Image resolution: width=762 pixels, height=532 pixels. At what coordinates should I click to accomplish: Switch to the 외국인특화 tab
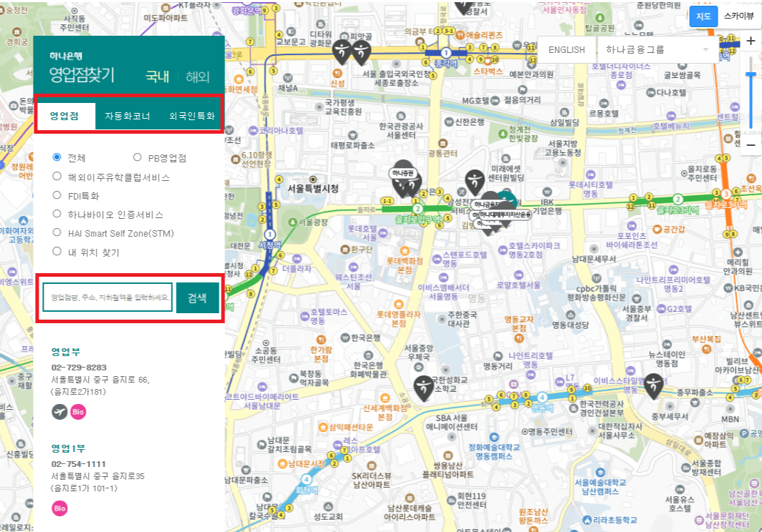(x=192, y=116)
